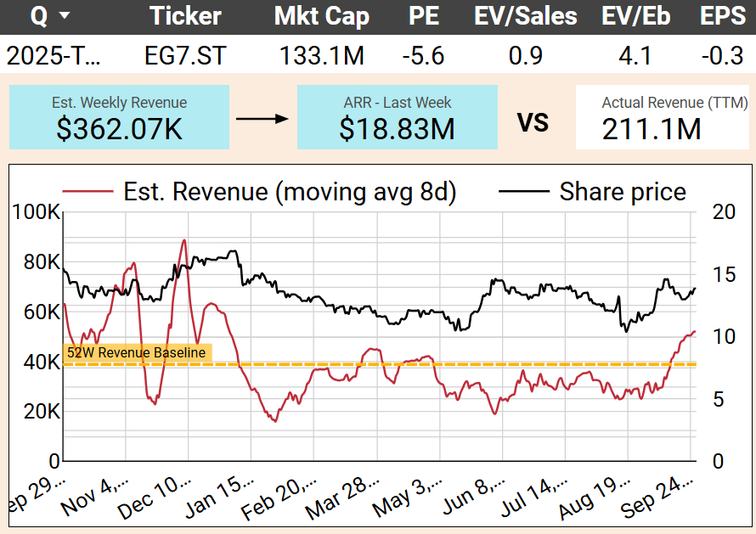The width and height of the screenshot is (756, 534).
Task: Click the Share price legend entry
Action: 593,192
